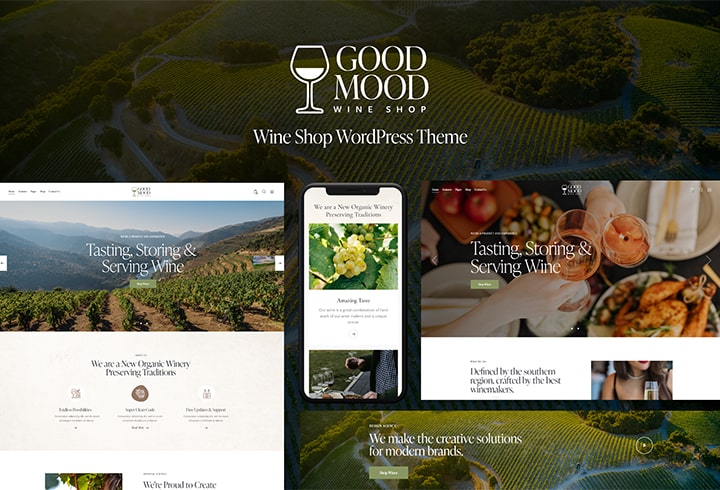Open Contact Us in the dark dinner header

480,190
